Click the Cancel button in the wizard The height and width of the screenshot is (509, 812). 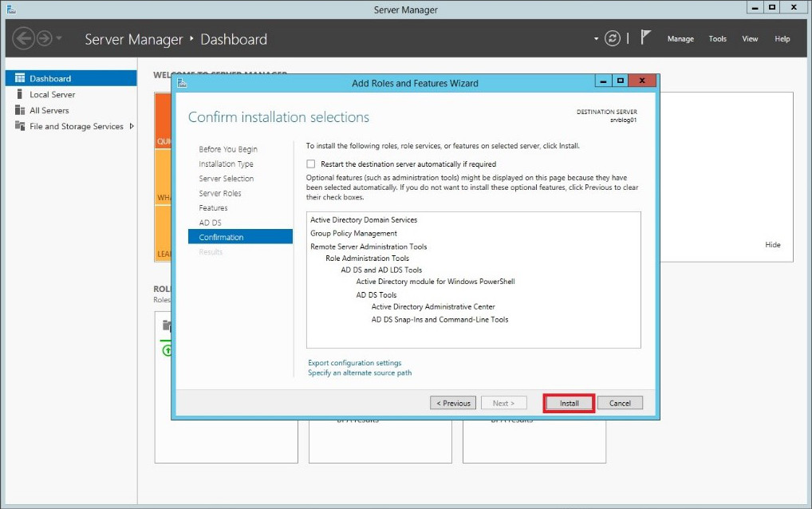point(620,403)
